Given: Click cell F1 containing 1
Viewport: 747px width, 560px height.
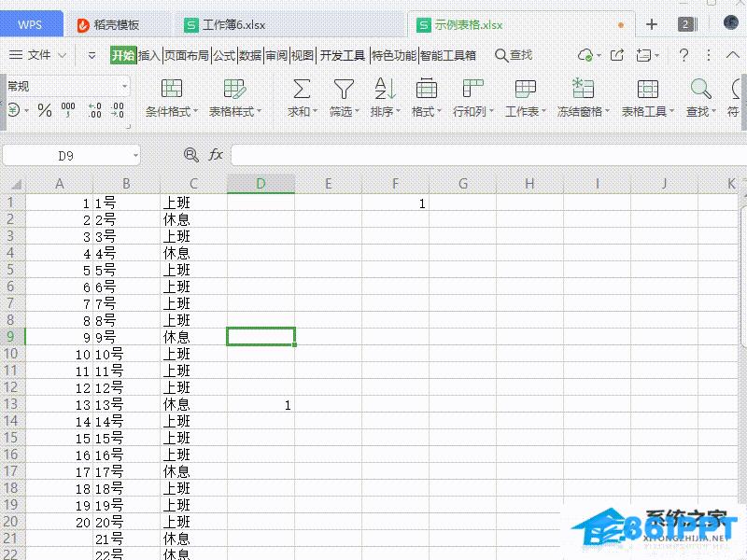Looking at the screenshot, I should click(x=395, y=203).
